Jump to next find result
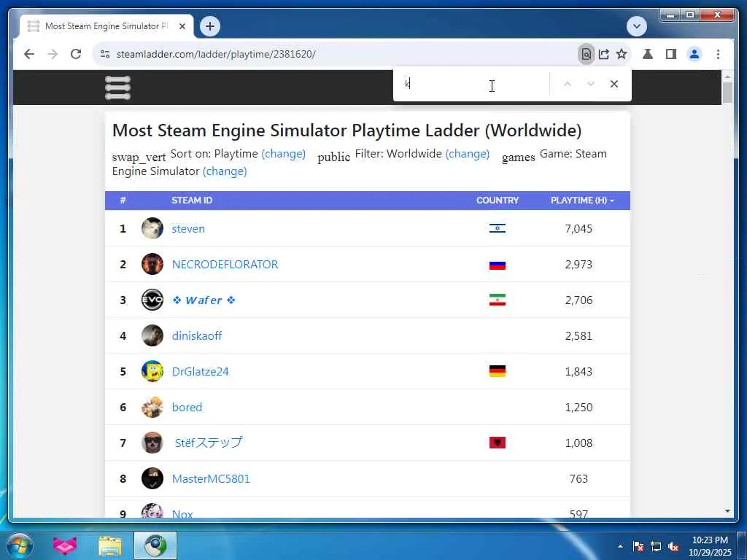747x560 pixels. 591,85
